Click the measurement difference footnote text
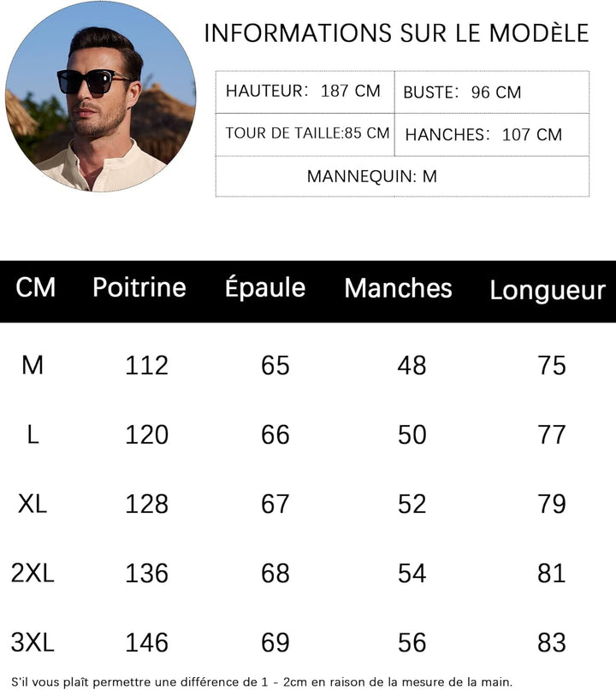The width and height of the screenshot is (616, 690). (262, 681)
